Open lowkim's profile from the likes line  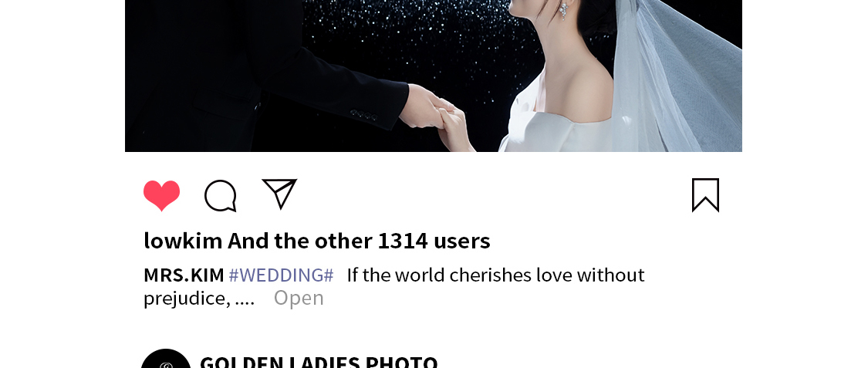pos(183,241)
